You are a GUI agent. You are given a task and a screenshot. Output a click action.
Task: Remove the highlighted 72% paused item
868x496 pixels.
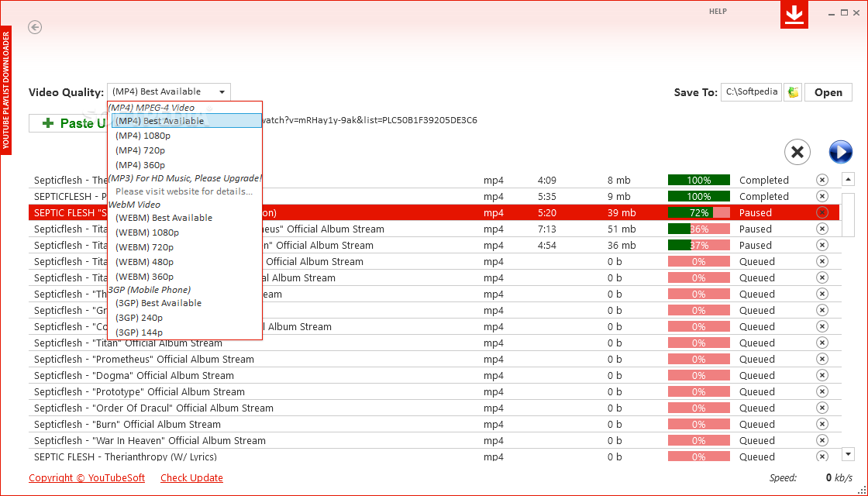tap(822, 212)
